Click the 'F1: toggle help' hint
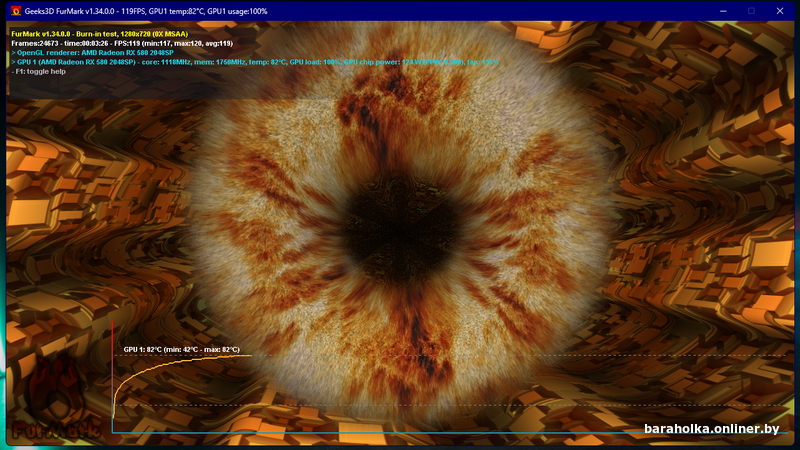 (x=38, y=71)
